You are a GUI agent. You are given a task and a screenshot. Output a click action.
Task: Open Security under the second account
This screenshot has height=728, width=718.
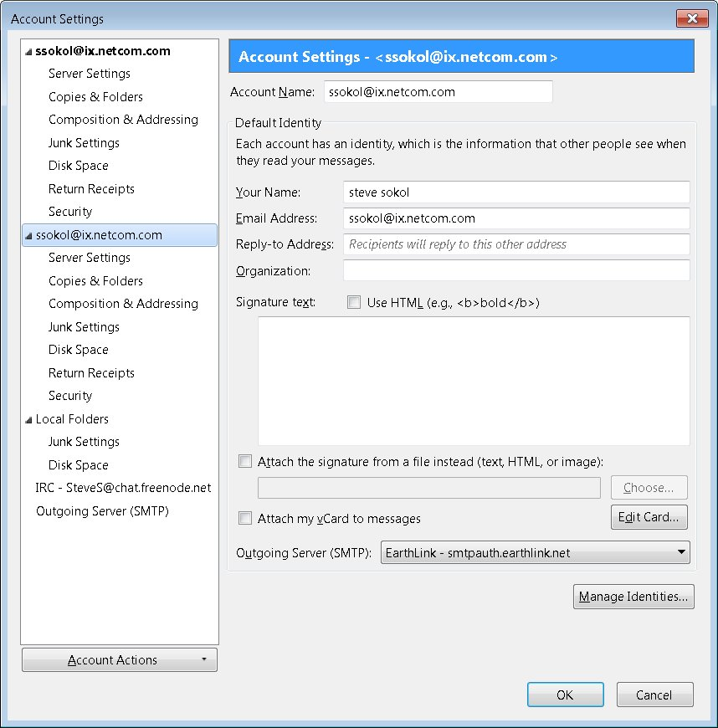pyautogui.click(x=70, y=396)
